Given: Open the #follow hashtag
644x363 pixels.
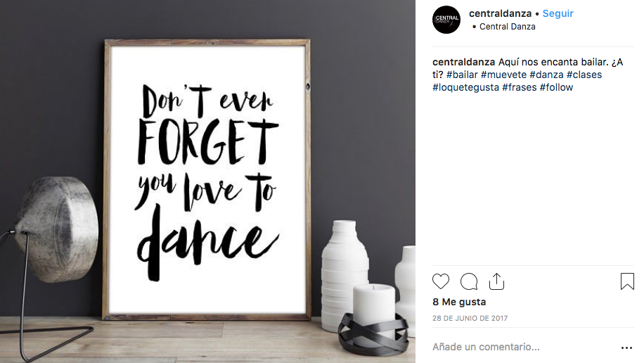Looking at the screenshot, I should pyautogui.click(x=556, y=87).
